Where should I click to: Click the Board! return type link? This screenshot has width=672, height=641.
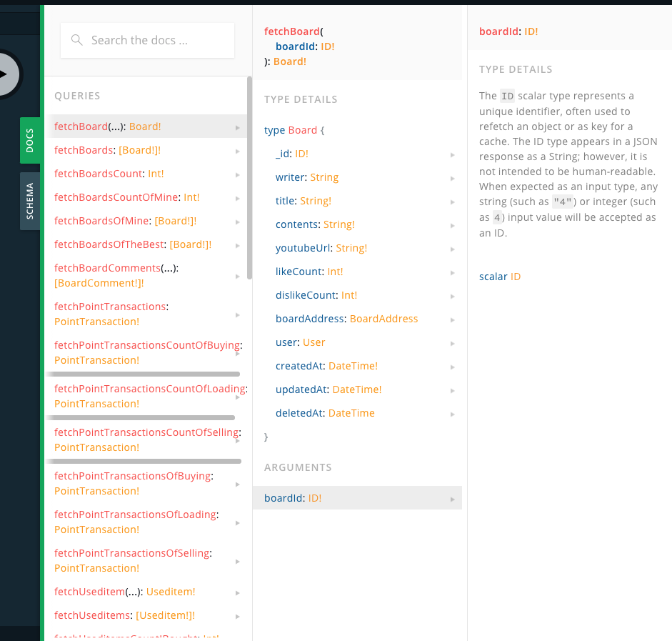point(289,61)
